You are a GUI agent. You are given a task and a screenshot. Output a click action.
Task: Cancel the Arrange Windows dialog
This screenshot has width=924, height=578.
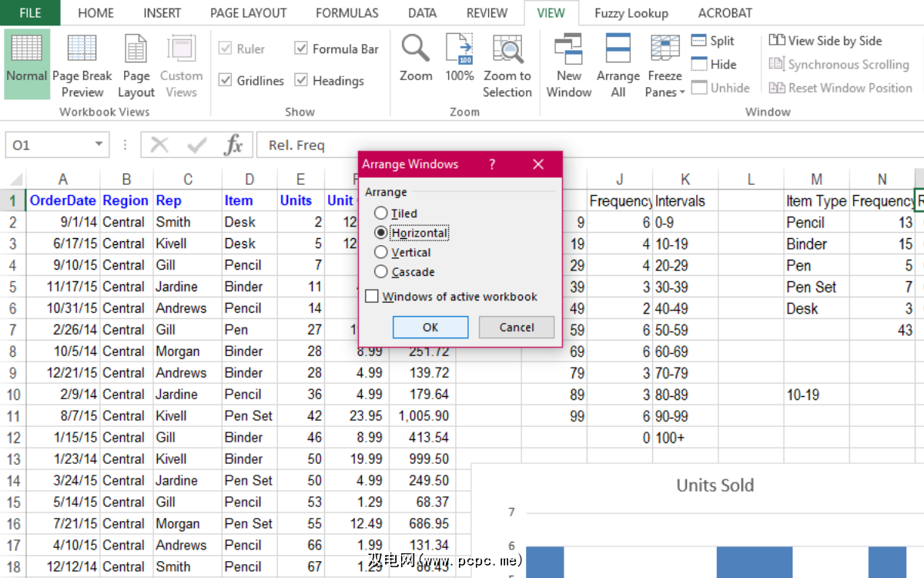[x=516, y=328]
